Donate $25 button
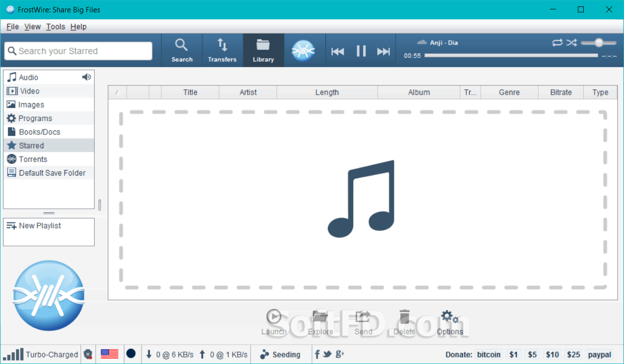Image resolution: width=624 pixels, height=364 pixels. [x=573, y=355]
